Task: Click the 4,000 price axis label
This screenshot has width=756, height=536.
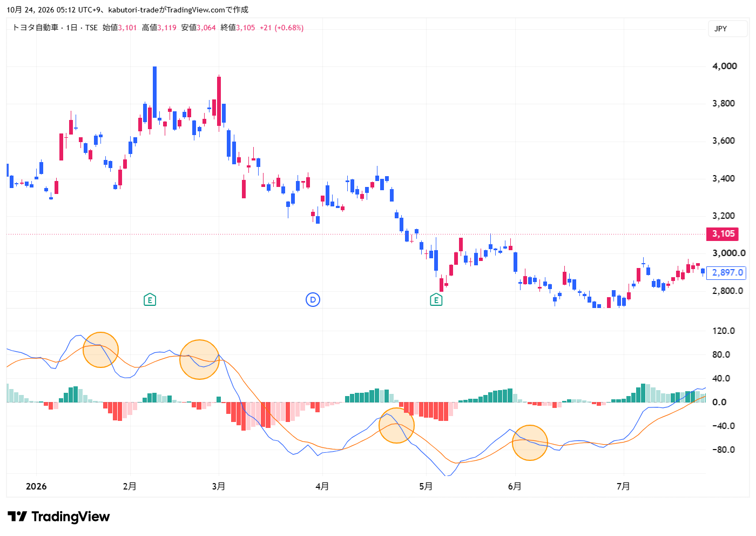Action: (725, 66)
